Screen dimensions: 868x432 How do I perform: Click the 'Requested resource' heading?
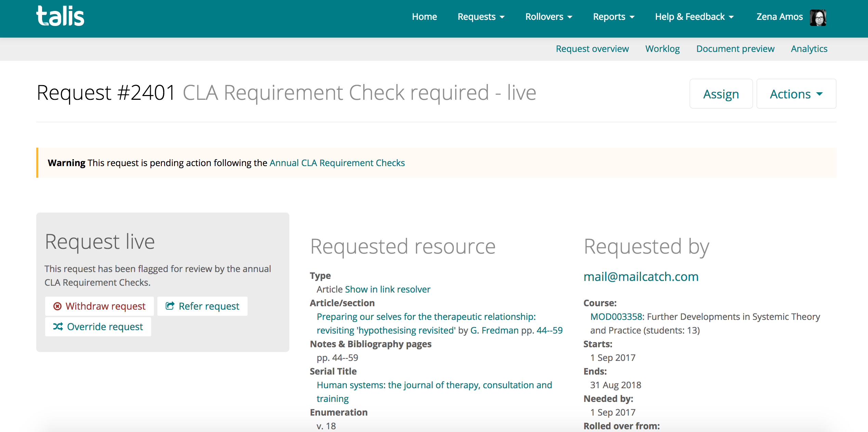[403, 246]
